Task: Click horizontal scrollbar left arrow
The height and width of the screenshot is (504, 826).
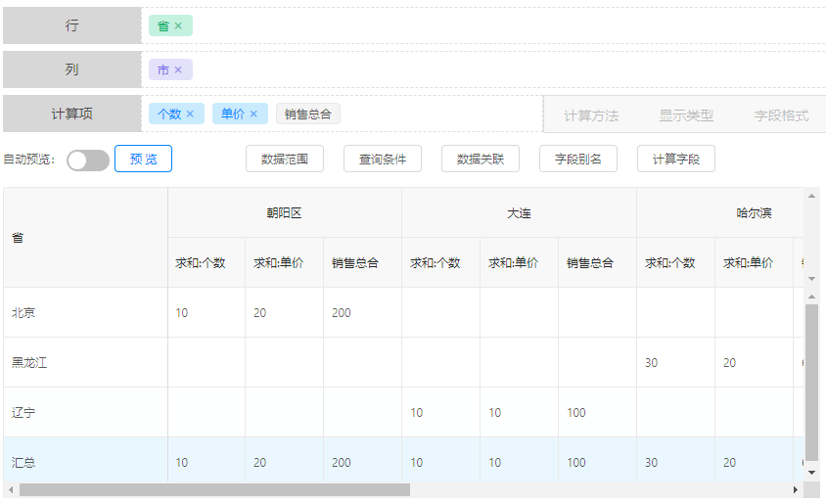Action: (x=11, y=489)
